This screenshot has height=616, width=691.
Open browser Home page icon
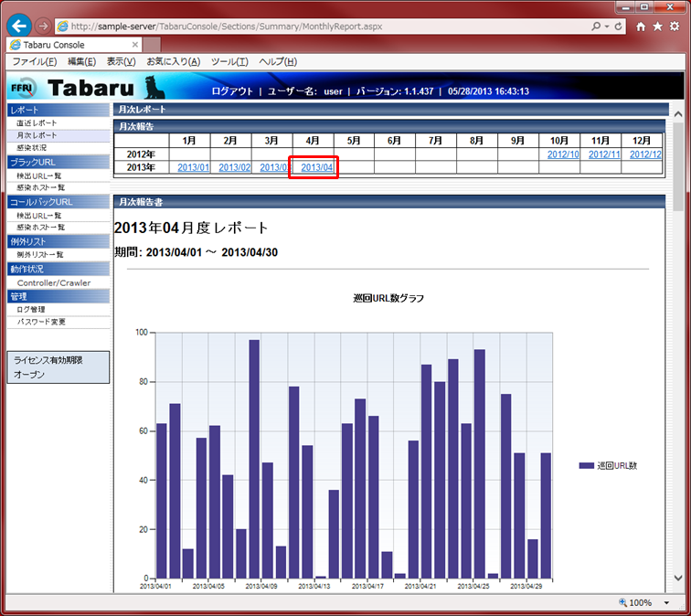point(641,27)
